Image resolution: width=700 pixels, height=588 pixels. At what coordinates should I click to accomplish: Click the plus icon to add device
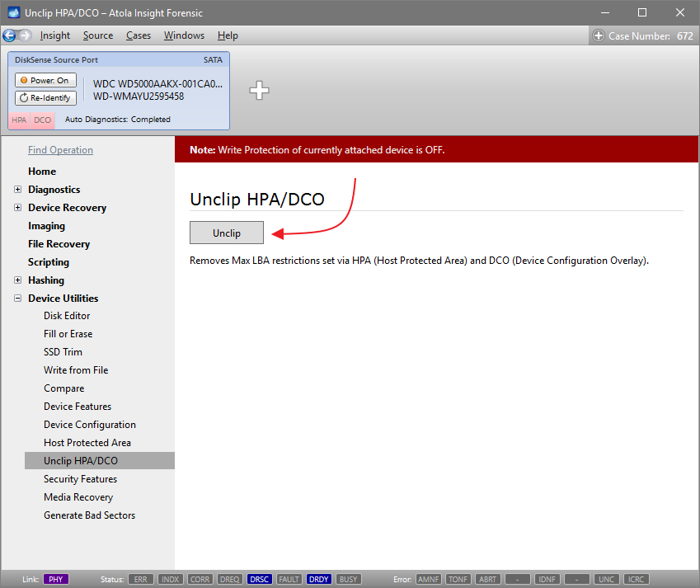[260, 91]
